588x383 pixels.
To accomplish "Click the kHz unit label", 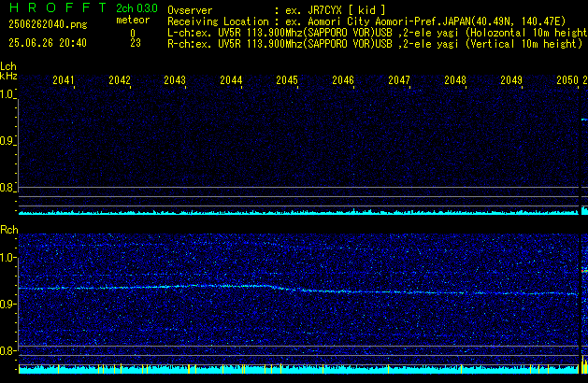I will point(8,76).
